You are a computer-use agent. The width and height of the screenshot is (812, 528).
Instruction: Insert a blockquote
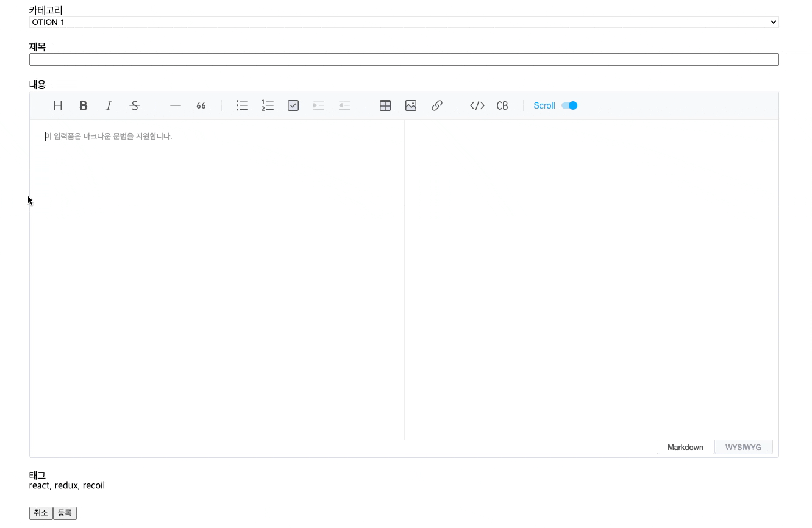[201, 105]
